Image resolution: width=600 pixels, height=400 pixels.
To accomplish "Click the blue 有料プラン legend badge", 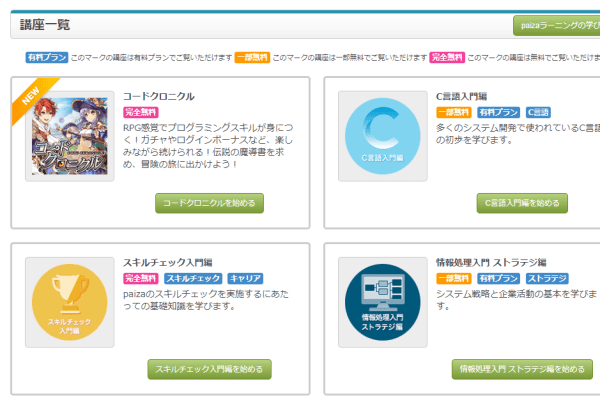I will click(x=45, y=59).
